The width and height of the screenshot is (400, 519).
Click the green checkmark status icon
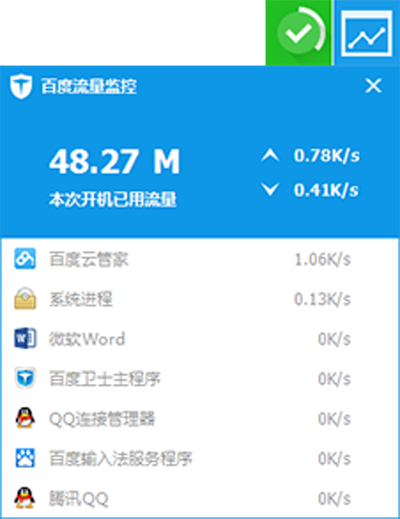coord(299,33)
